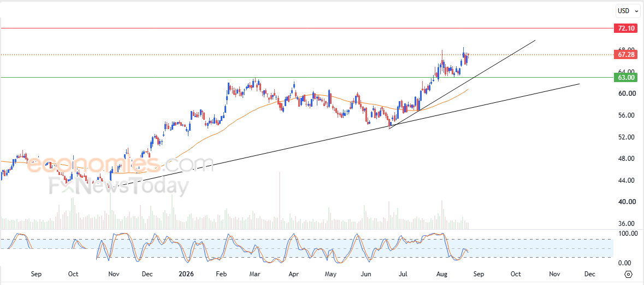Select the red 72.10 price label
This screenshot has height=285, width=644.
(625, 28)
